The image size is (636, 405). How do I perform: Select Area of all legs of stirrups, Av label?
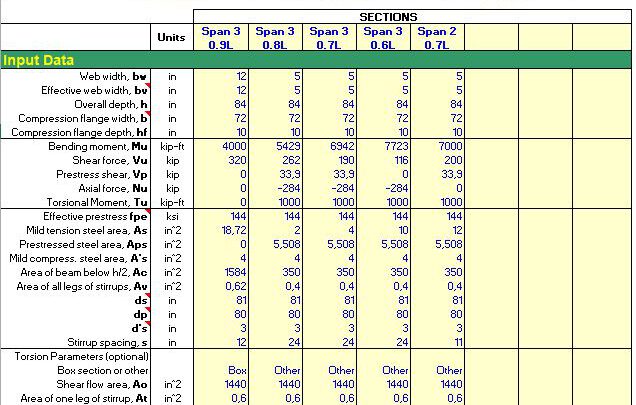point(82,287)
